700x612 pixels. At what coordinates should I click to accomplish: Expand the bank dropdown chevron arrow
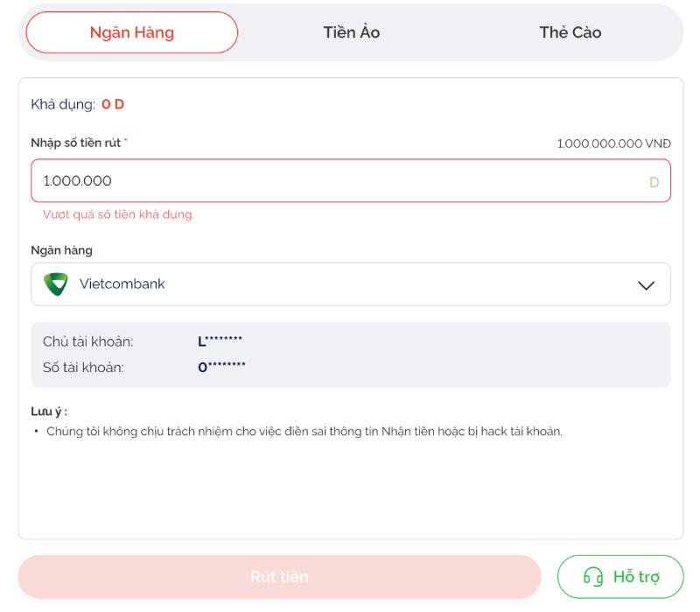647,285
